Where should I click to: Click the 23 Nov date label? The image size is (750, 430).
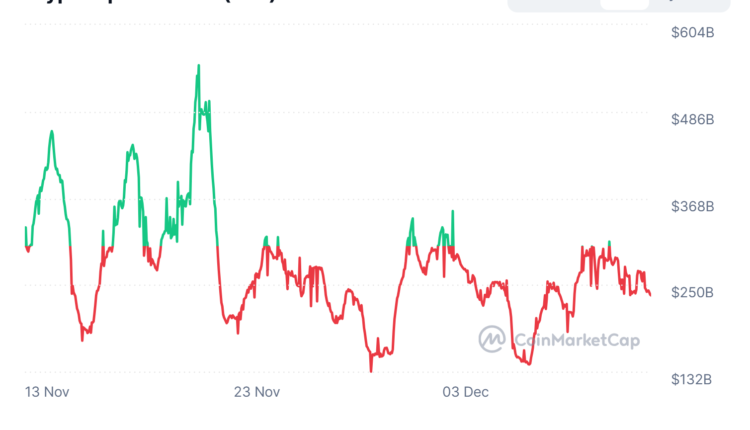point(256,391)
